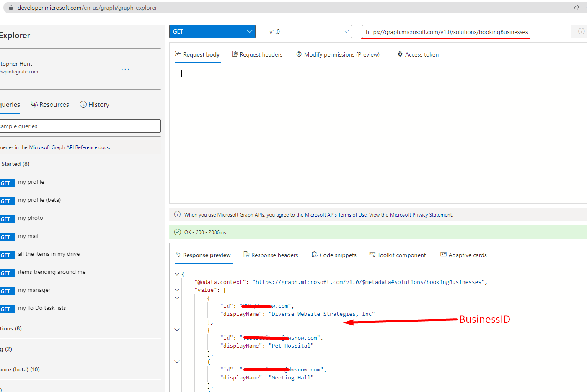Click the info icon next to query URL
The image size is (587, 392).
pyautogui.click(x=582, y=31)
